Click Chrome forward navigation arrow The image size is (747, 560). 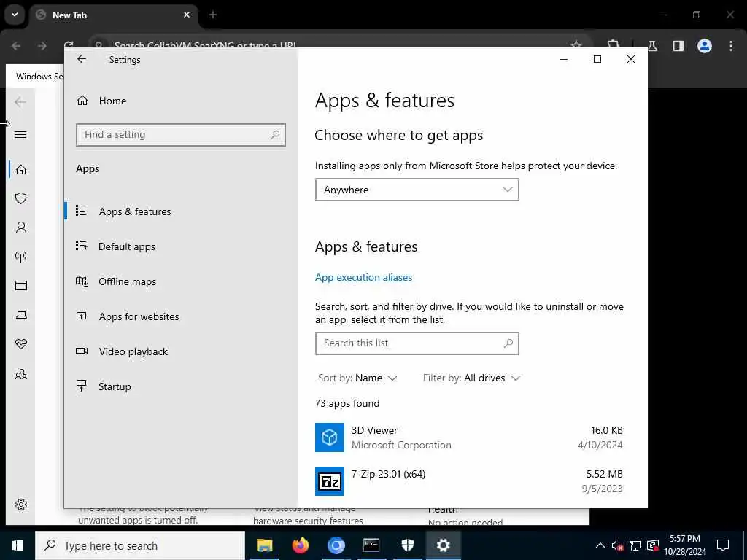(42, 46)
